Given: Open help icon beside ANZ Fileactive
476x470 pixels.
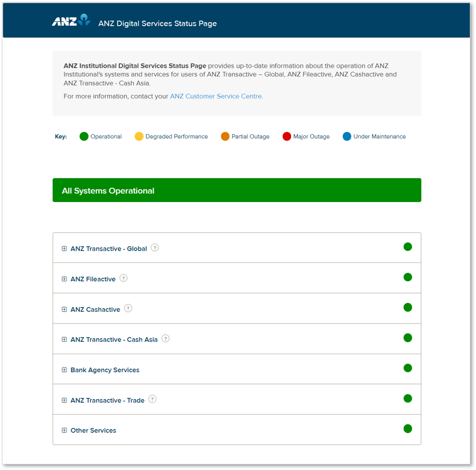Looking at the screenshot, I should pos(123,278).
